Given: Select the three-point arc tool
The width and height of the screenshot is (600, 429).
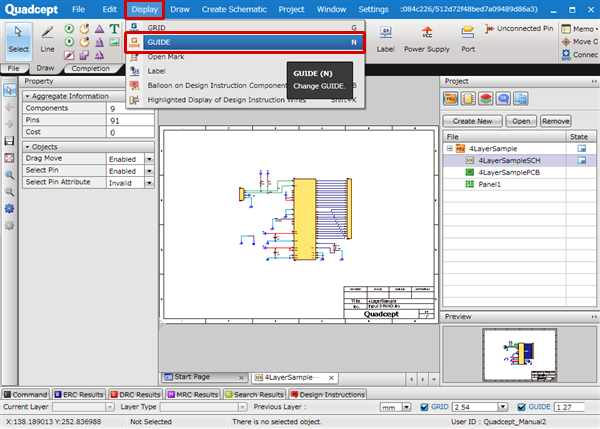Looking at the screenshot, I should (x=84, y=42).
